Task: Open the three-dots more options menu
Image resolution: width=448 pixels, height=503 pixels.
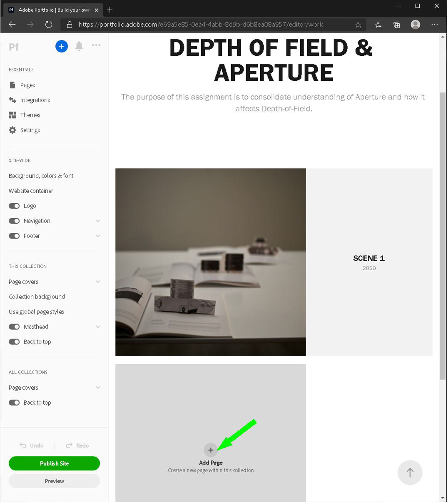Action: 96,45
